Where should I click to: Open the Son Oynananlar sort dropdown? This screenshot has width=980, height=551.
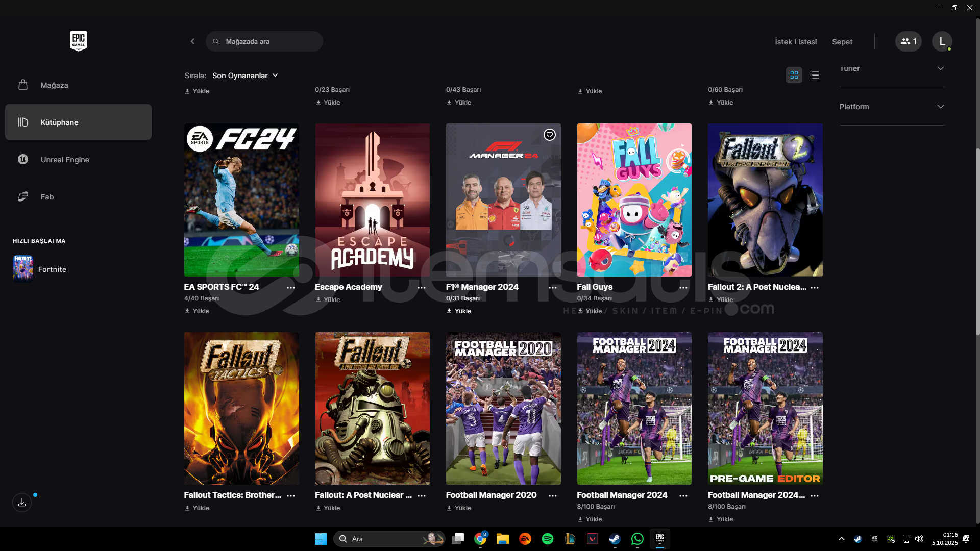tap(245, 76)
